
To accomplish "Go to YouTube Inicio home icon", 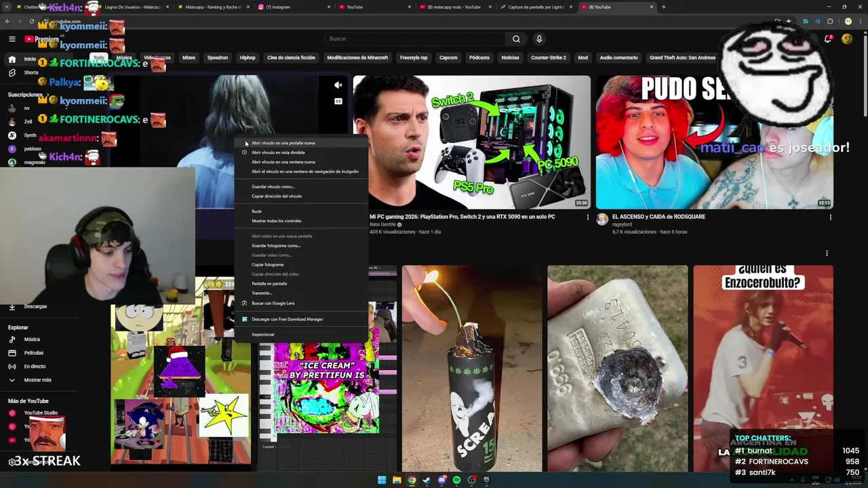I will pyautogui.click(x=12, y=59).
